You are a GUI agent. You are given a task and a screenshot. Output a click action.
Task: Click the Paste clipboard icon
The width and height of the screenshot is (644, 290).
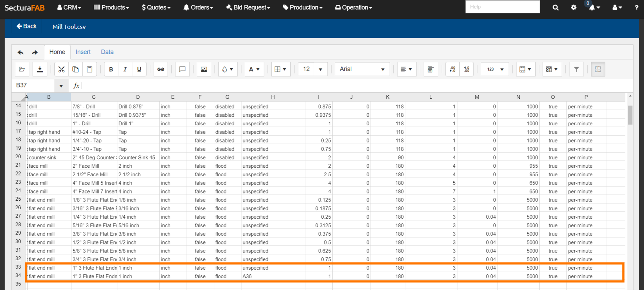click(89, 69)
